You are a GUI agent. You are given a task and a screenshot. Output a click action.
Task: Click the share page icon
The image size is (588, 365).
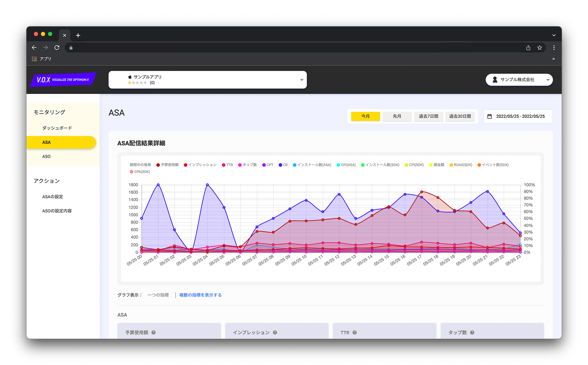tap(528, 48)
